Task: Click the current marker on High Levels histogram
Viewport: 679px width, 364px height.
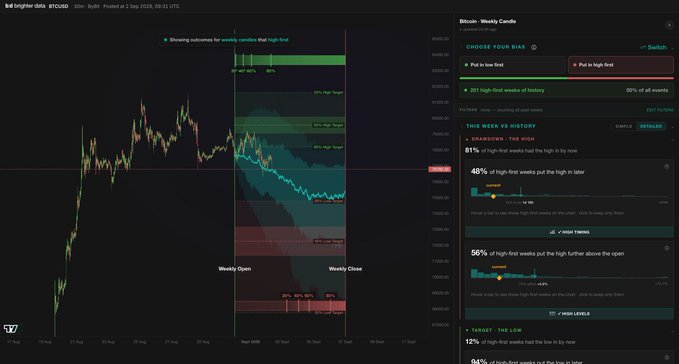Action: click(499, 278)
